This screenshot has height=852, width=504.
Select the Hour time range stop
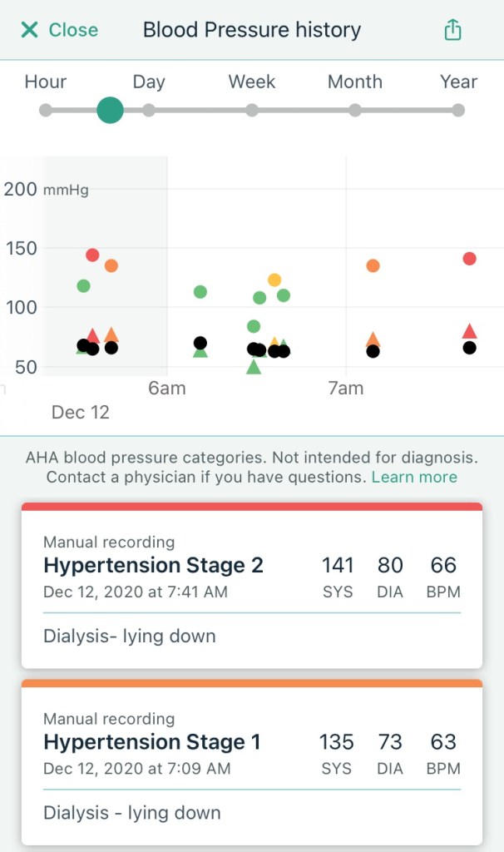coord(46,110)
